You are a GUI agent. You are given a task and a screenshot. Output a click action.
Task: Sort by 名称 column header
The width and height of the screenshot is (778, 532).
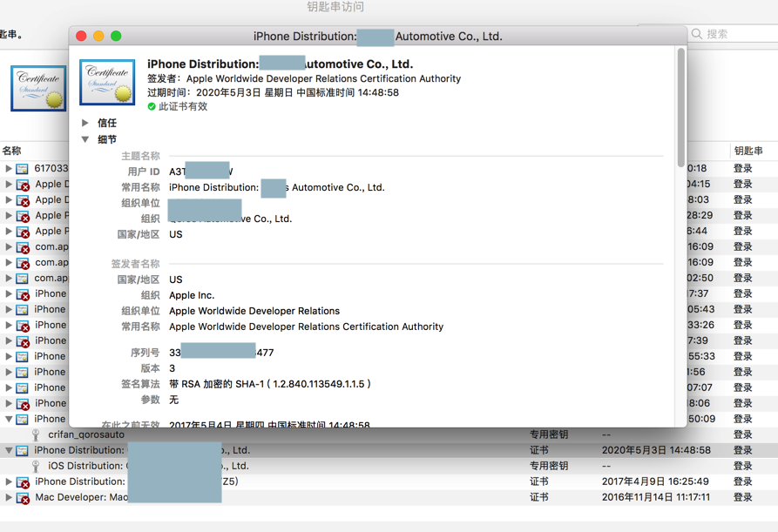pos(11,151)
